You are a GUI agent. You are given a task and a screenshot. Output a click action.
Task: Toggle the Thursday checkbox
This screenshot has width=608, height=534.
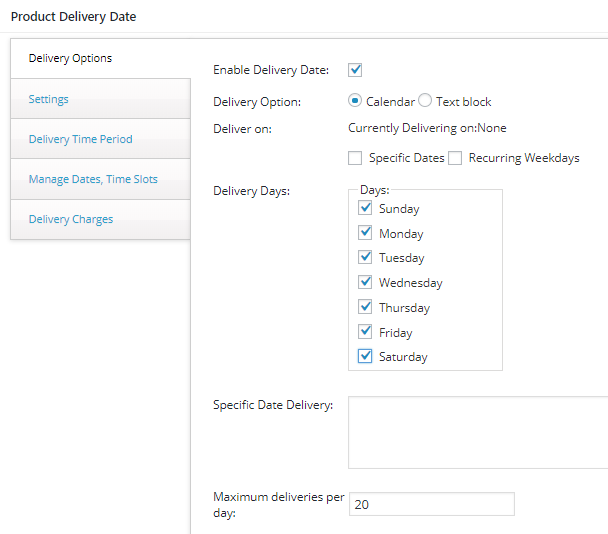click(x=365, y=307)
